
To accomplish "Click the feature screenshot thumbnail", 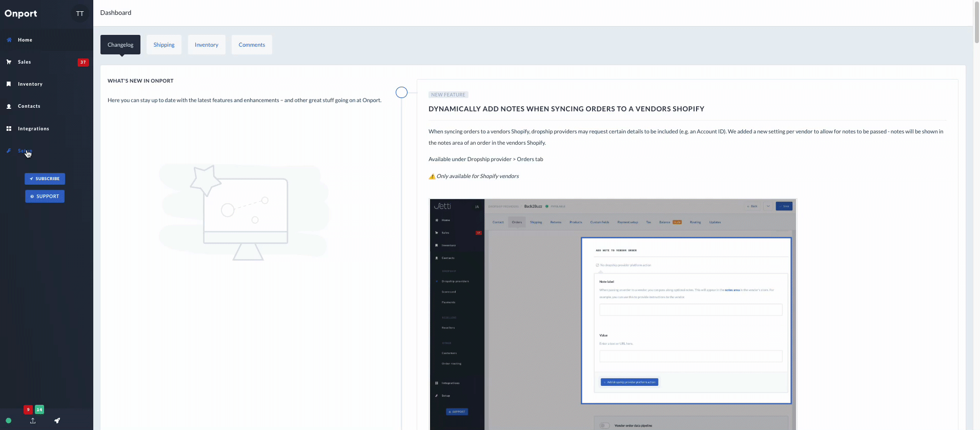I will [x=612, y=314].
